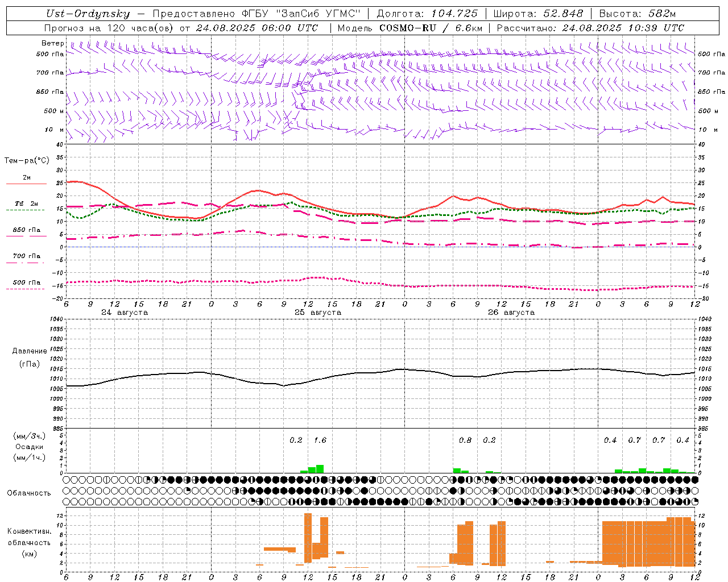This screenshot has height=582, width=728.
Task: Click the "Прогноз на 120 часа(ов)" forecast text
Action: coord(109,28)
